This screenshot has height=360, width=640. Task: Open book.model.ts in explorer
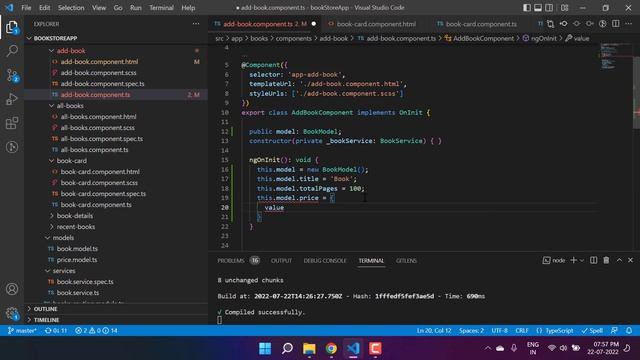click(x=77, y=249)
